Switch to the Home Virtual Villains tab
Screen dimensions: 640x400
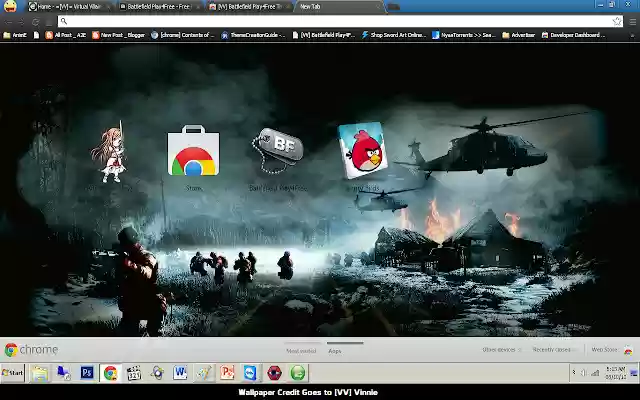[x=69, y=7]
